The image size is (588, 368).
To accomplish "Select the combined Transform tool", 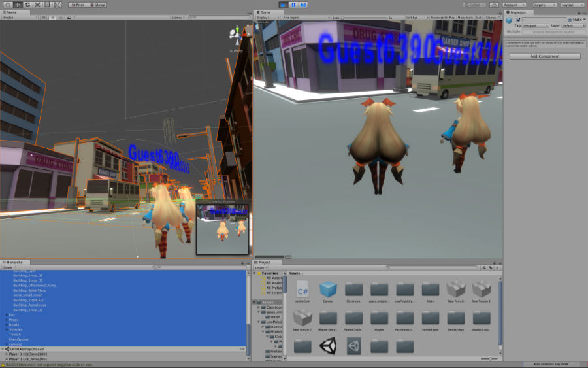I will pyautogui.click(x=57, y=5).
